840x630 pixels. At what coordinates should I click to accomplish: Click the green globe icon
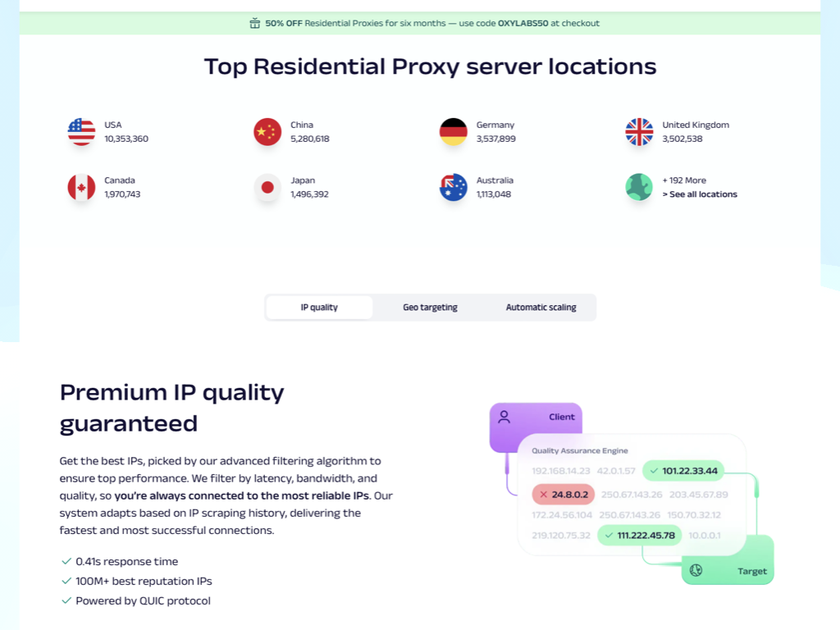click(639, 188)
